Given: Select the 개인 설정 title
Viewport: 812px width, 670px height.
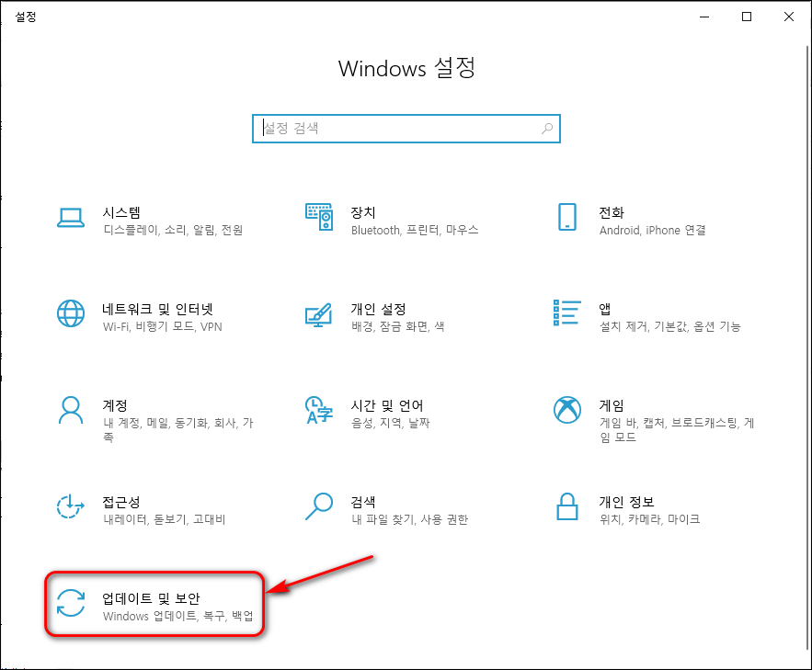Looking at the screenshot, I should [x=379, y=310].
